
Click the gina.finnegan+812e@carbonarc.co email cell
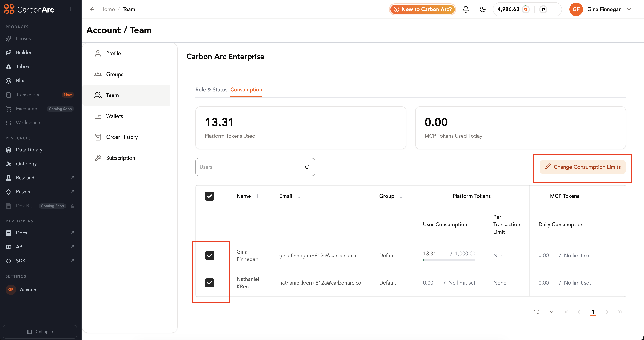click(x=320, y=256)
